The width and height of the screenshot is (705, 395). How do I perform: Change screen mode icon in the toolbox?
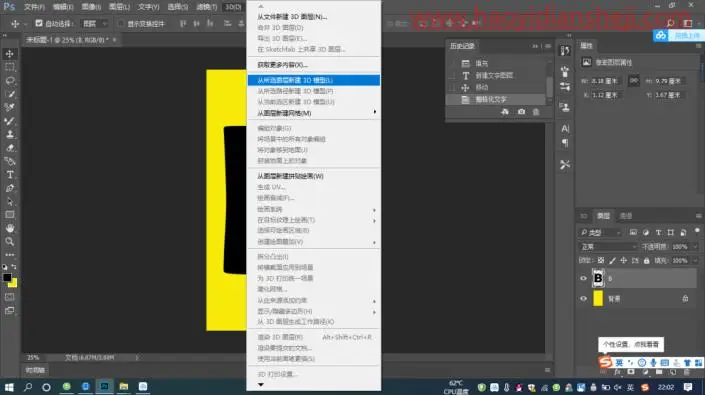point(9,311)
